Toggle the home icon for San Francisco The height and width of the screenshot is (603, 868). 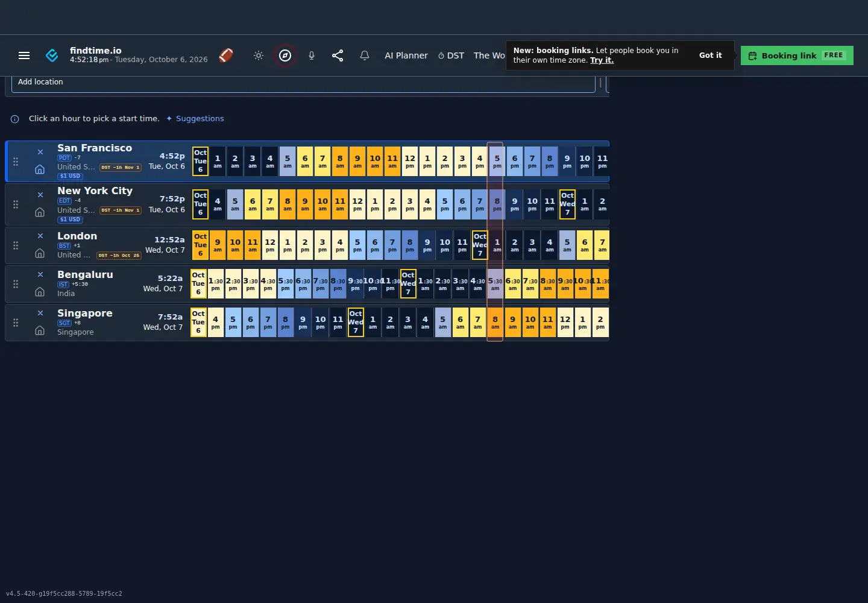(x=40, y=169)
